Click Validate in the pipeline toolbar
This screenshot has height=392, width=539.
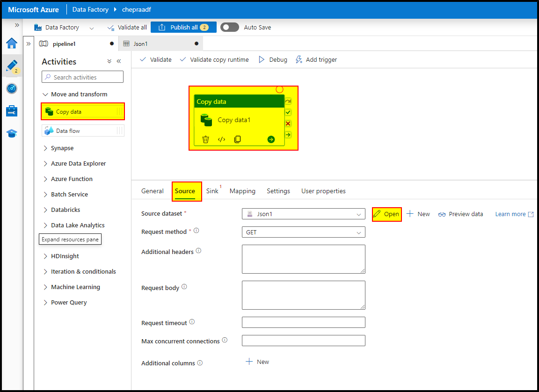(156, 60)
